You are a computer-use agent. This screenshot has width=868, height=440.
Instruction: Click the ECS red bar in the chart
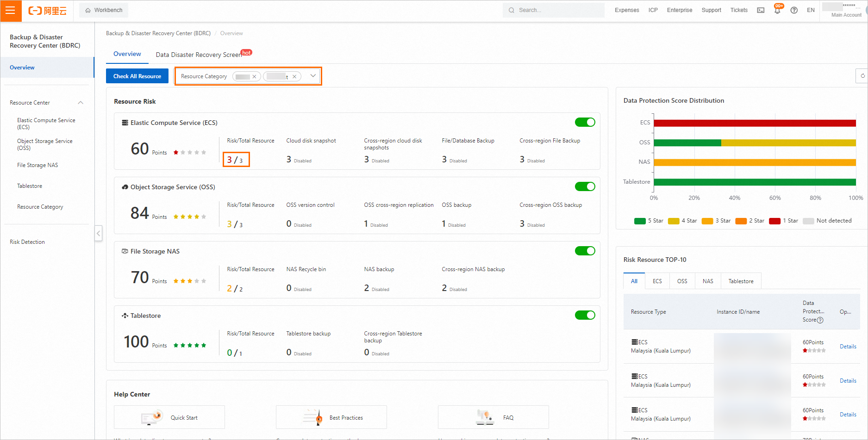point(755,123)
